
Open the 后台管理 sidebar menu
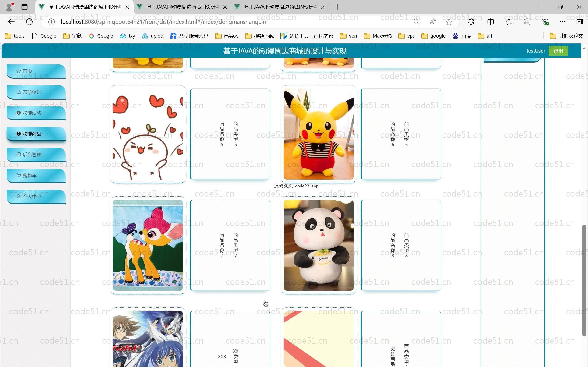tap(36, 155)
